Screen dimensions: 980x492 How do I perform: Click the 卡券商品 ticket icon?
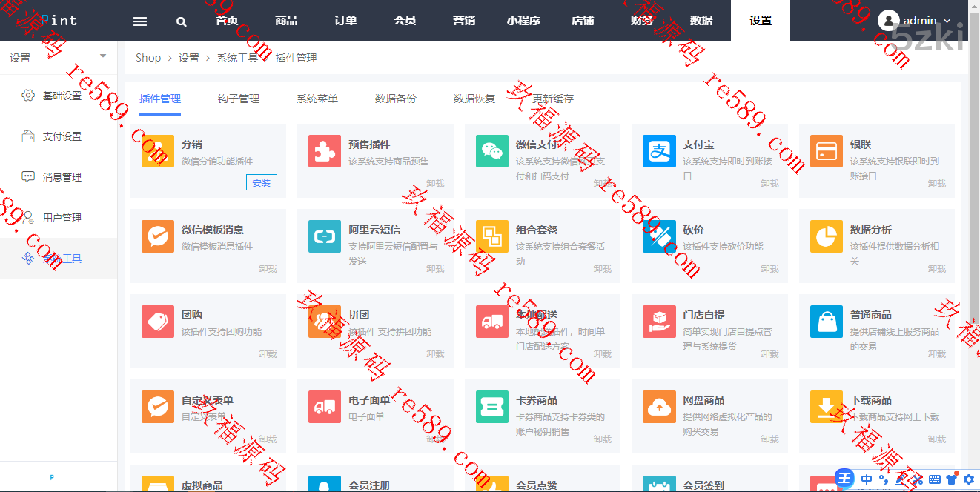coord(492,407)
